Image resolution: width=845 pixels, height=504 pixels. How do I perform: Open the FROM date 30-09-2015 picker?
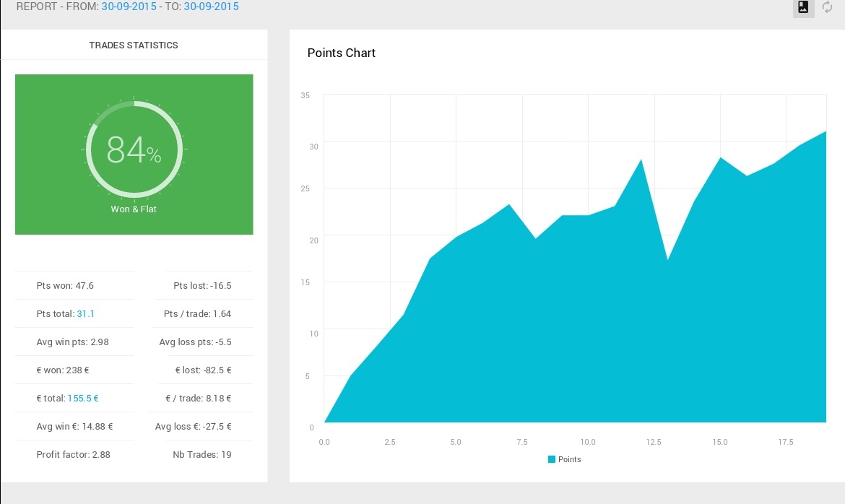tap(129, 6)
